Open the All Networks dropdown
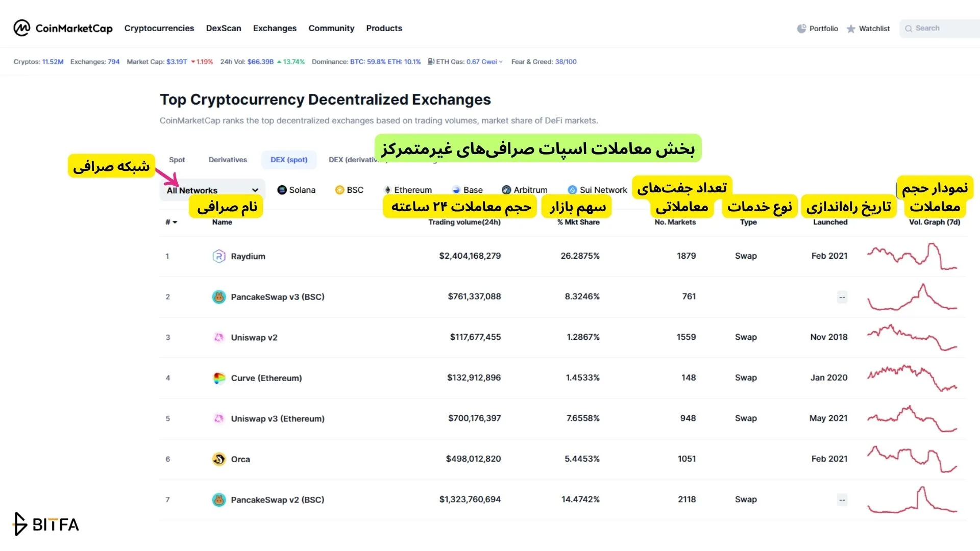Screen dimensions: 980x551 pos(212,190)
